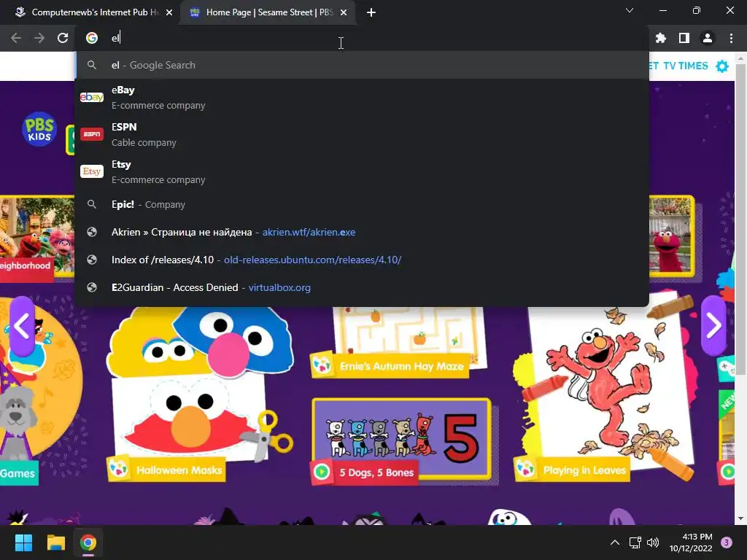Image resolution: width=747 pixels, height=560 pixels.
Task: Click the Google icon in address bar
Action: point(92,38)
